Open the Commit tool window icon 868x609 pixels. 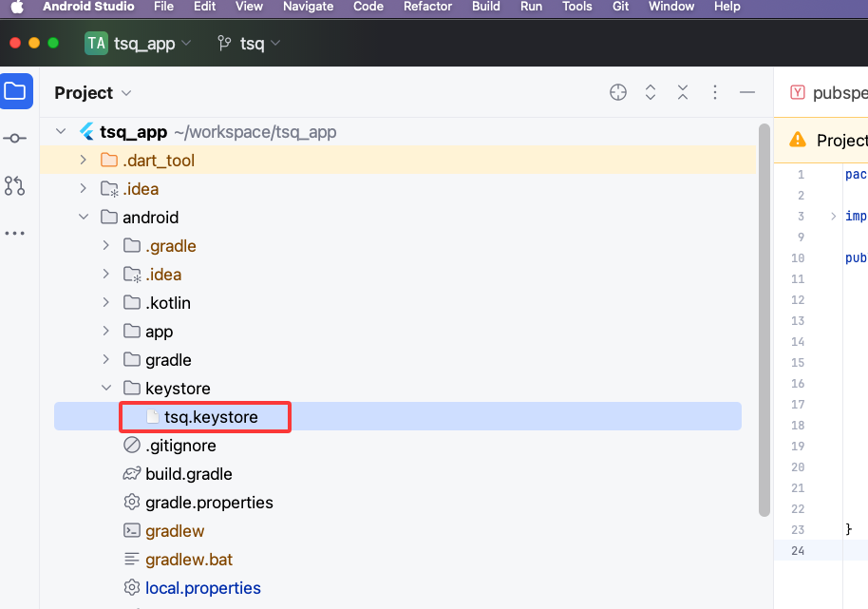coord(15,139)
